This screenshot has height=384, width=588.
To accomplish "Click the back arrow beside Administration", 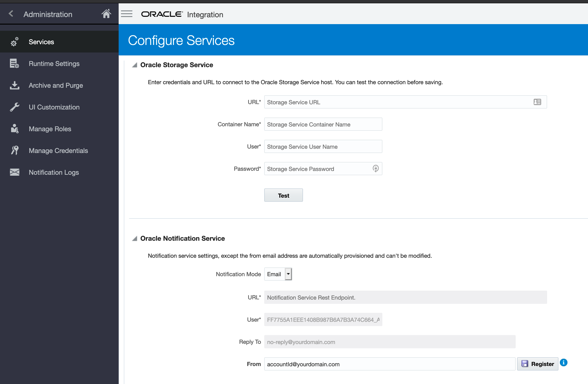I will (11, 14).
